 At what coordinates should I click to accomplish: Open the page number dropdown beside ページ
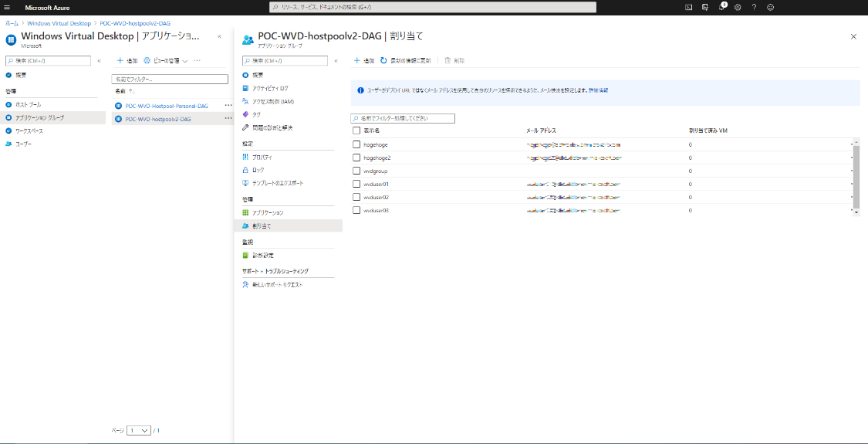point(138,430)
